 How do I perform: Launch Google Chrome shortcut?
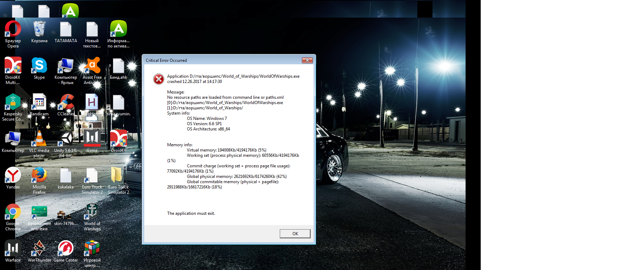pos(13,212)
